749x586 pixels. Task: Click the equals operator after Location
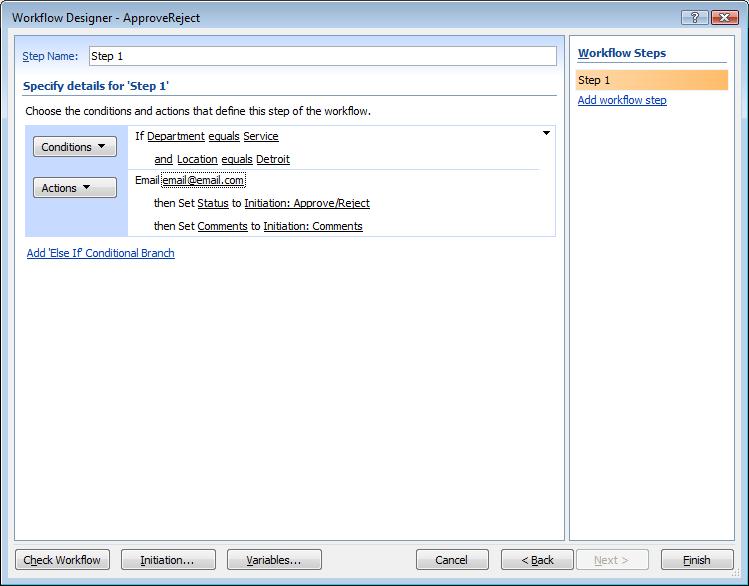point(236,159)
